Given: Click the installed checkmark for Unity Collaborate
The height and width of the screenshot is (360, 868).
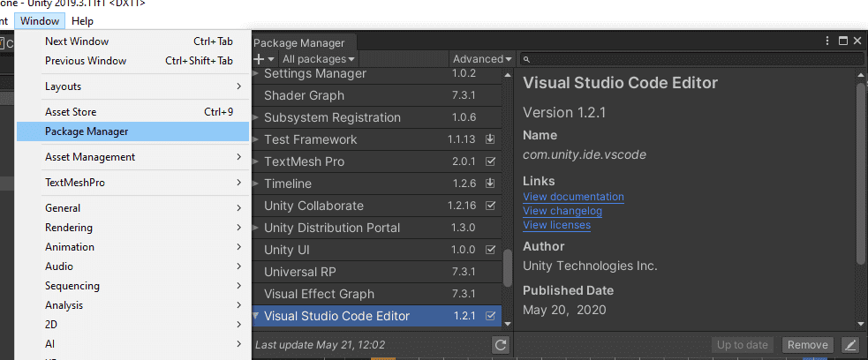Looking at the screenshot, I should [491, 206].
